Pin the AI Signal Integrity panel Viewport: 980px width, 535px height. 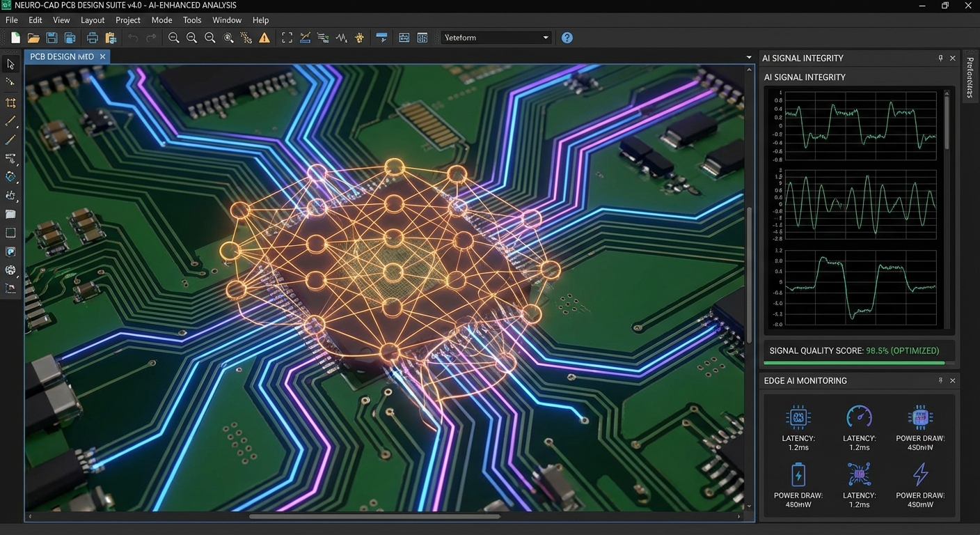pyautogui.click(x=940, y=58)
